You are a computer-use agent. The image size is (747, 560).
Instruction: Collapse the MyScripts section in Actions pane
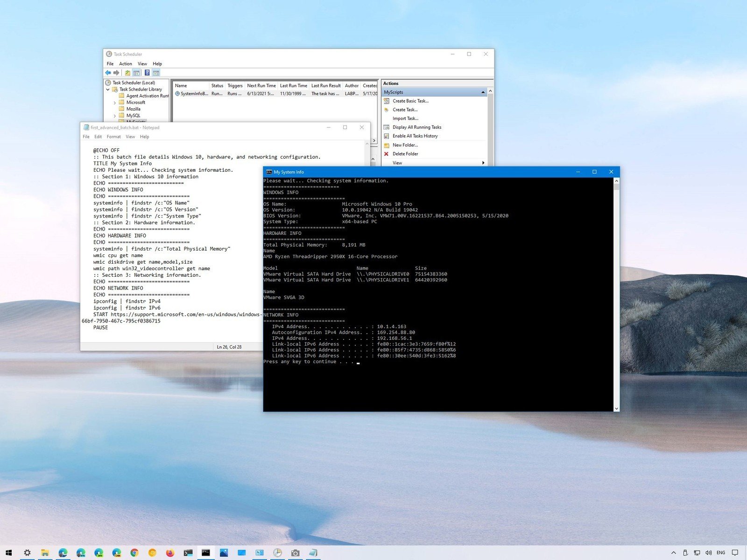tap(483, 92)
